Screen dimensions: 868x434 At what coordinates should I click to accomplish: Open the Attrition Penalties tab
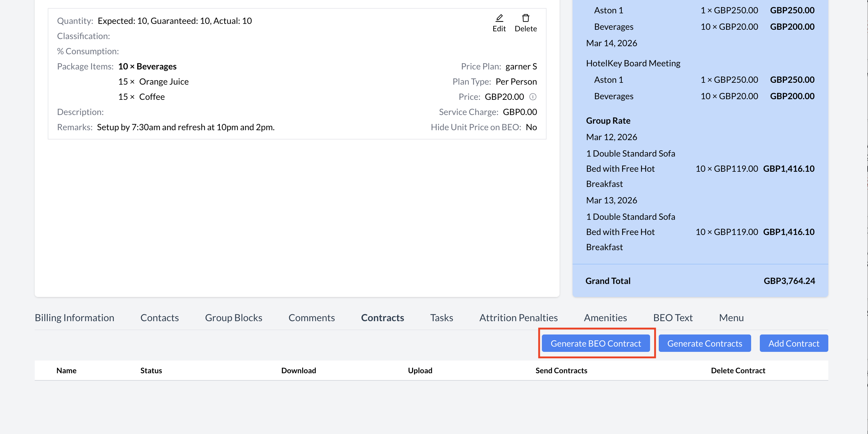point(518,317)
